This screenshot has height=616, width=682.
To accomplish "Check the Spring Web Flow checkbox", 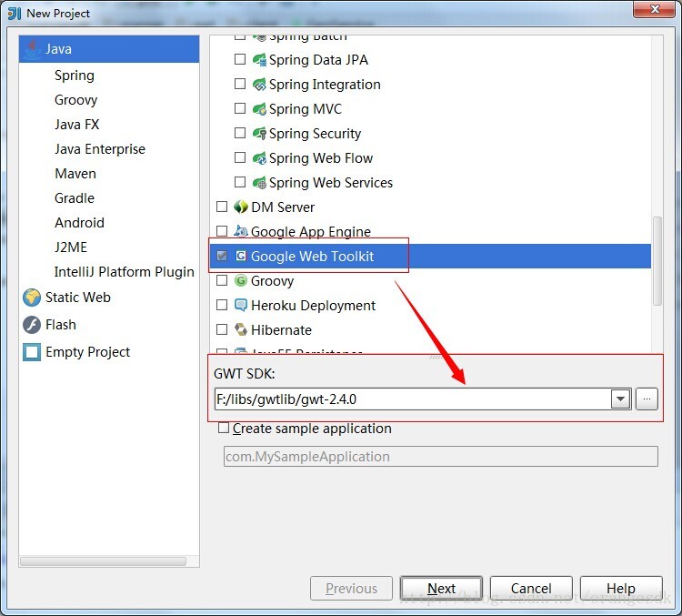I will click(240, 157).
